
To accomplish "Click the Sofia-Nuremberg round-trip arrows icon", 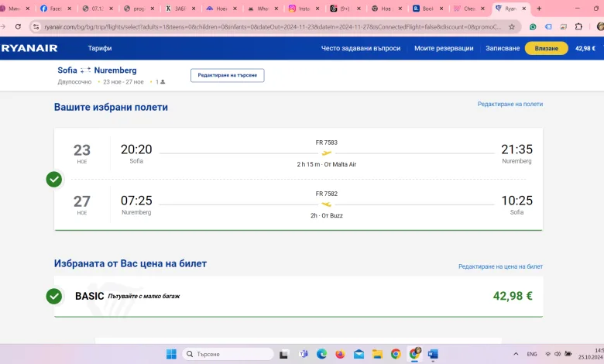I will coord(85,70).
